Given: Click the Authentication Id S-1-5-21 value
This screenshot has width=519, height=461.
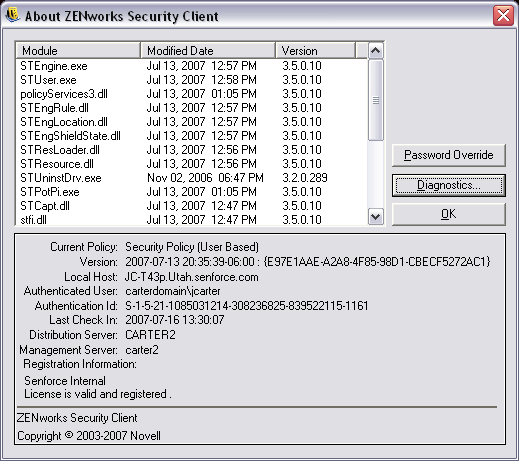Looking at the screenshot, I should pyautogui.click(x=247, y=306).
